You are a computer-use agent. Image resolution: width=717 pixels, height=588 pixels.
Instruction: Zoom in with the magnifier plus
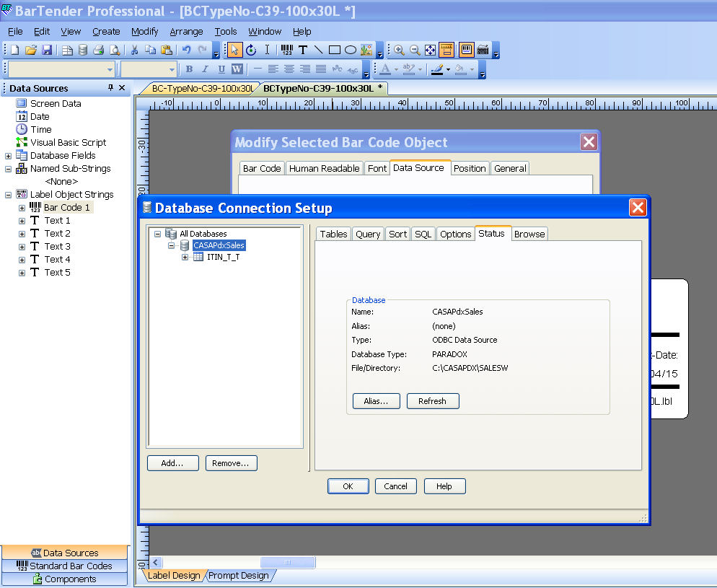(x=399, y=50)
